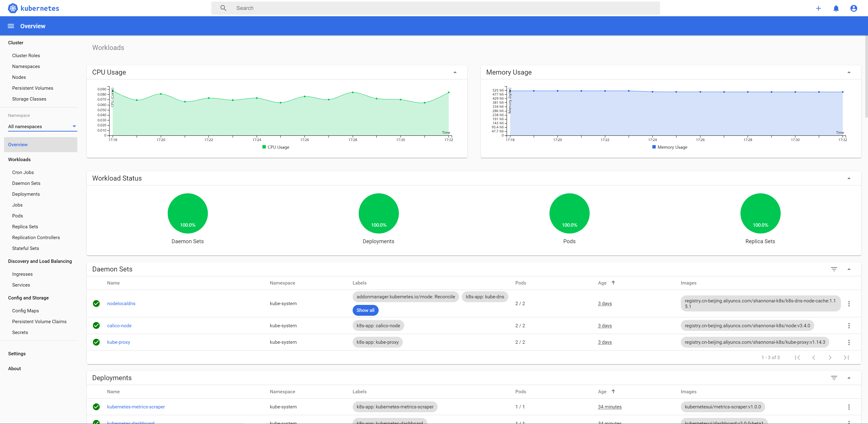Collapse the Workload Status card
This screenshot has width=868, height=424.
point(849,178)
